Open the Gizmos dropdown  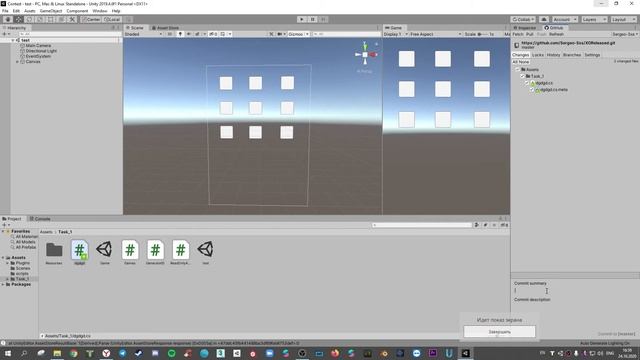pyautogui.click(x=298, y=34)
